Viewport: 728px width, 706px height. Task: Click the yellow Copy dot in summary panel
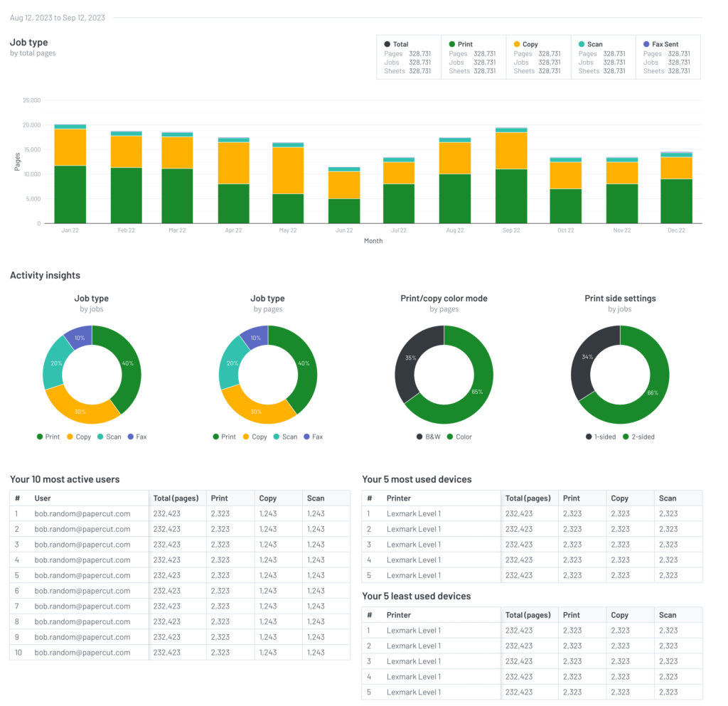(x=516, y=44)
